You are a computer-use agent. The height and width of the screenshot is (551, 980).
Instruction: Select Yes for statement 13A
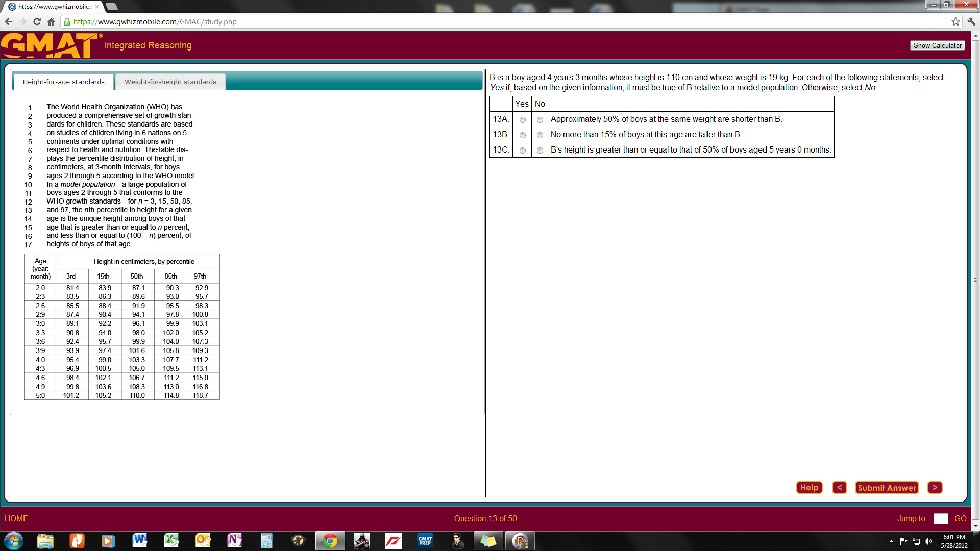pyautogui.click(x=522, y=120)
